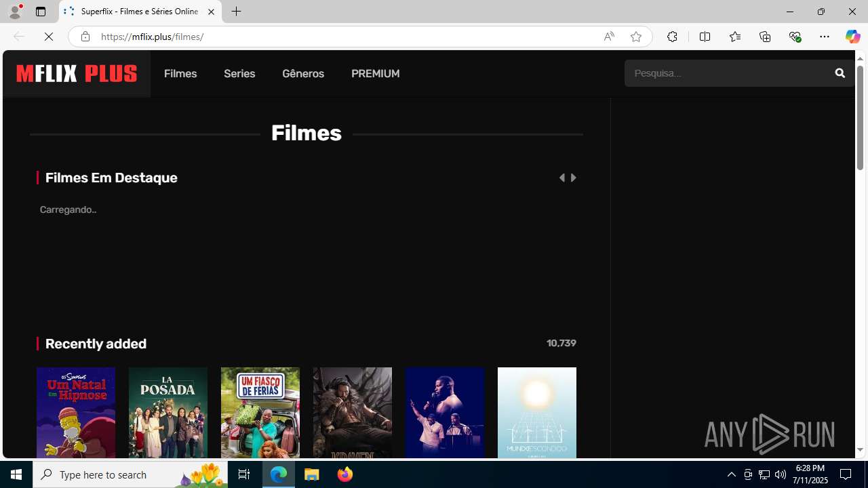868x488 pixels.
Task: Click the scrollbar down arrow
Action: (x=860, y=450)
